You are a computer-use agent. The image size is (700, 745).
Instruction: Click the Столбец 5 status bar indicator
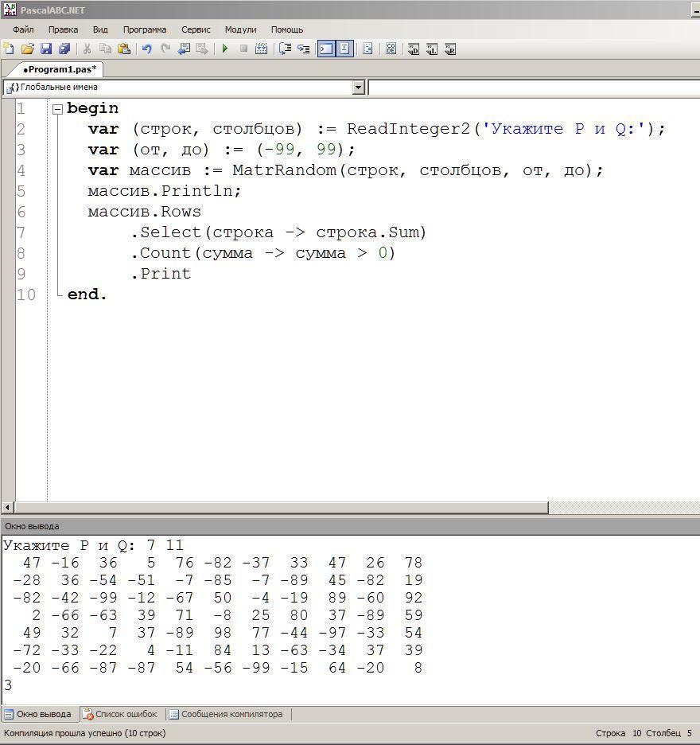[x=669, y=733]
